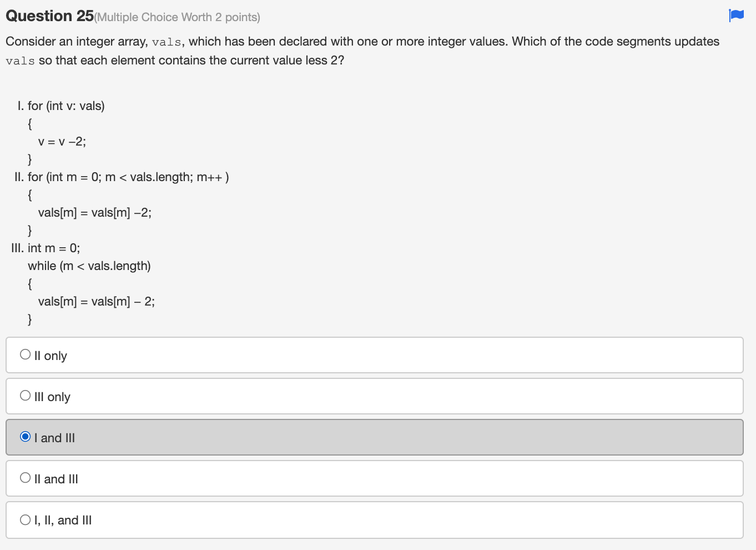Screen dimensions: 756x550
Task: Select the radio button for 'II and III'
Action: 25,477
